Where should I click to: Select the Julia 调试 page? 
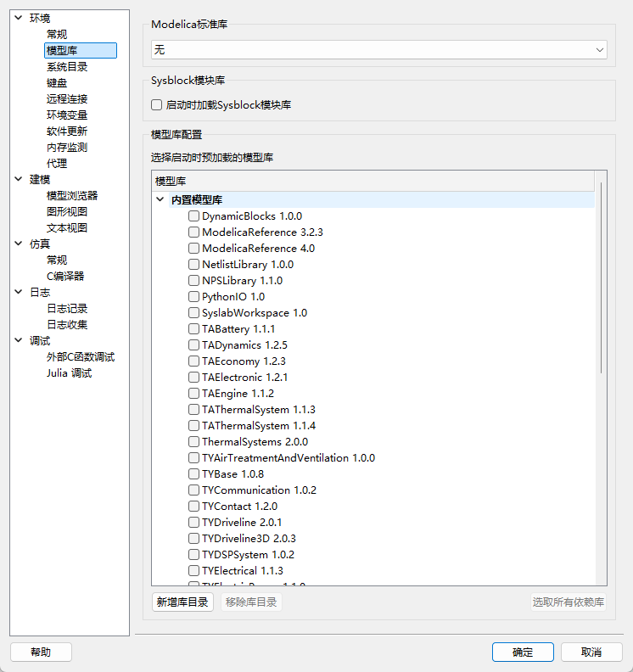click(x=70, y=373)
